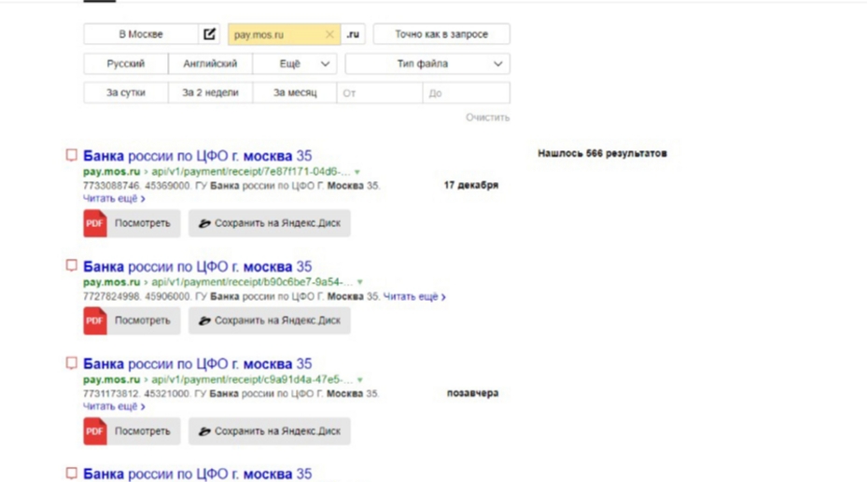
Task: Click pay.mos.ru domain in first result
Action: 112,172
